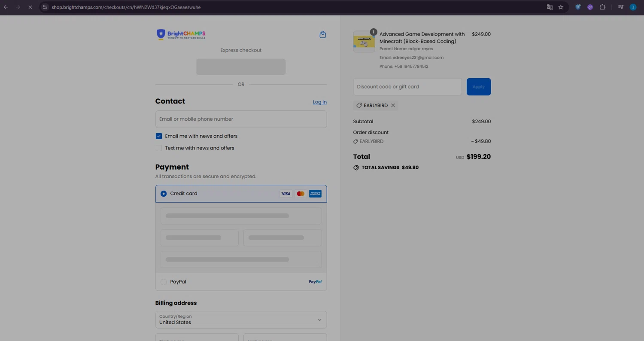Viewport: 644px width, 341px height.
Task: Click the tag icon in EARLYBIRD chip
Action: point(359,106)
